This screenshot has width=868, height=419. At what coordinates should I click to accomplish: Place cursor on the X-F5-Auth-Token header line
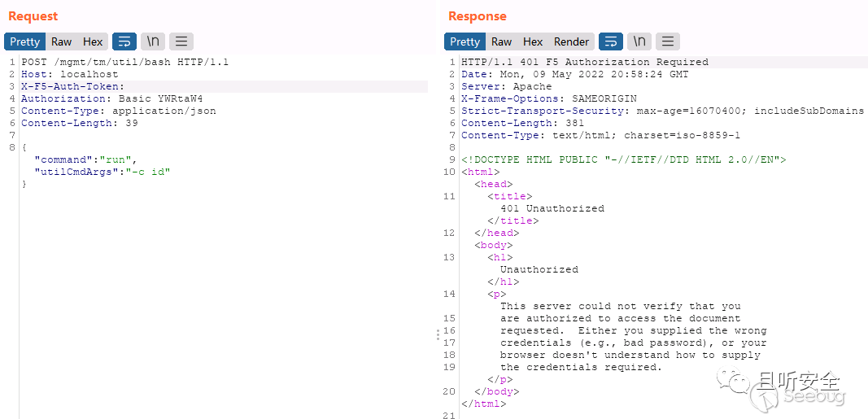click(x=73, y=86)
